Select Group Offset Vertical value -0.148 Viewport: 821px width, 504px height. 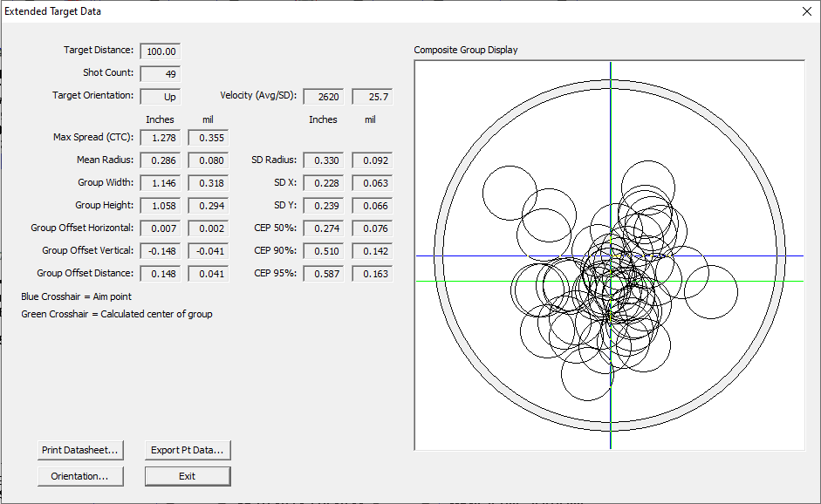[161, 251]
